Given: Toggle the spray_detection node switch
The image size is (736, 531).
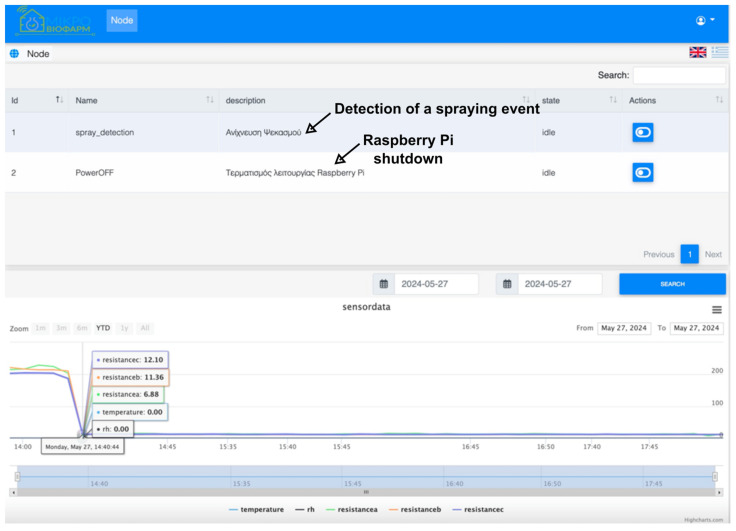Looking at the screenshot, I should click(x=643, y=132).
